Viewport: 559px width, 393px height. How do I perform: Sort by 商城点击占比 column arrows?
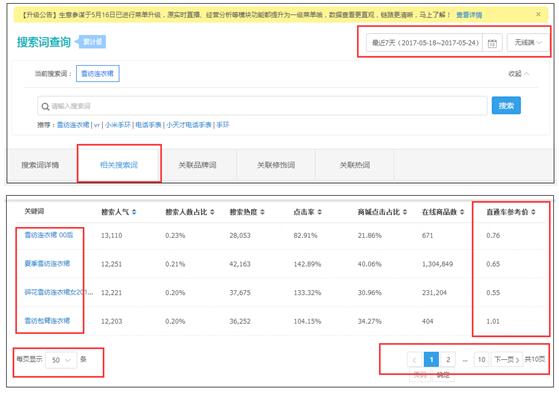pyautogui.click(x=405, y=212)
